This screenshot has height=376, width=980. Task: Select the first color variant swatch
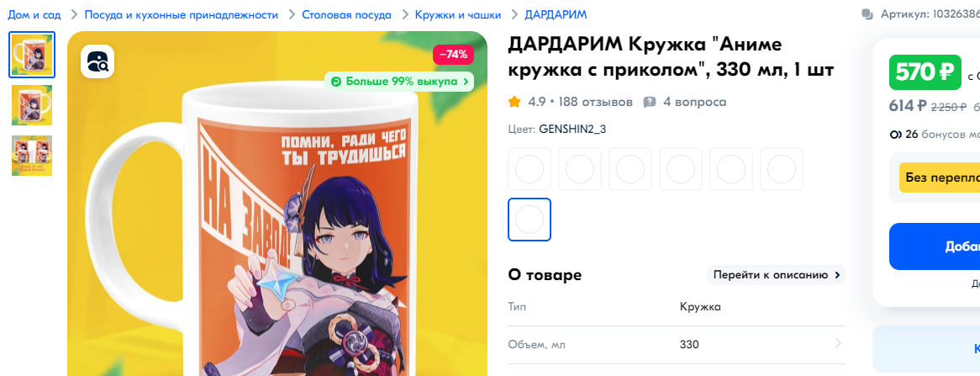[x=530, y=169]
